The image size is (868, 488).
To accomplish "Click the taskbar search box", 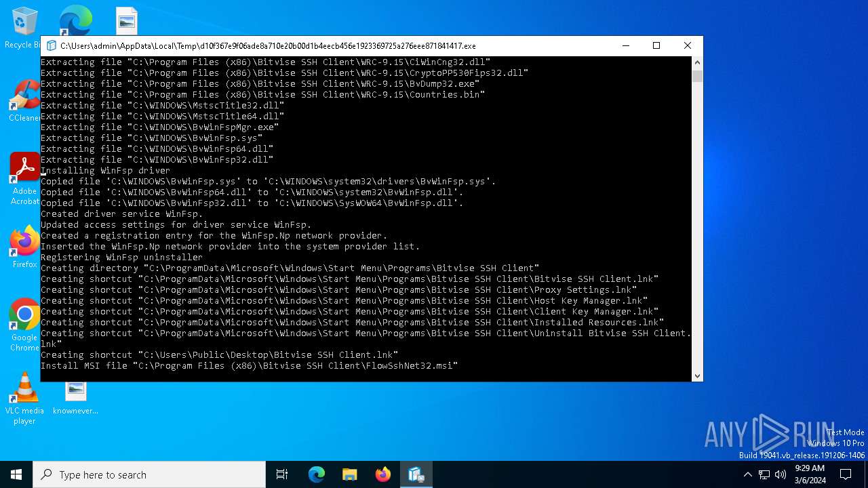I will 149,474.
